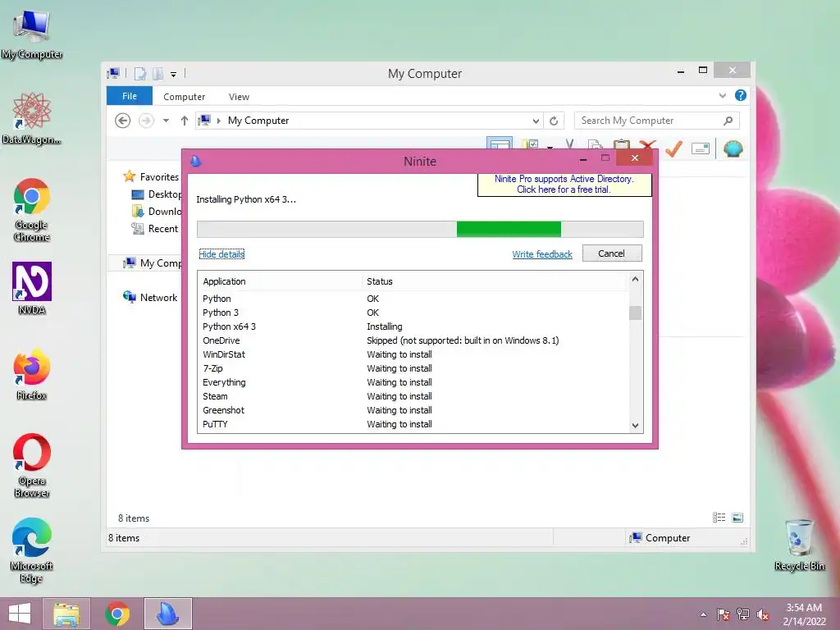Click the orange checkmark toolbar icon
Viewport: 840px width, 630px height.
[x=673, y=148]
